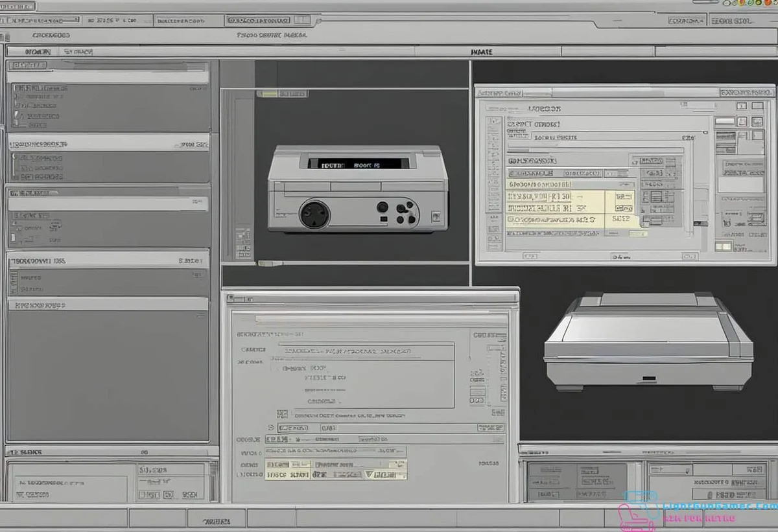
Task: Open the triangle dropdown in the yellow bottom row
Action: pyautogui.click(x=369, y=474)
